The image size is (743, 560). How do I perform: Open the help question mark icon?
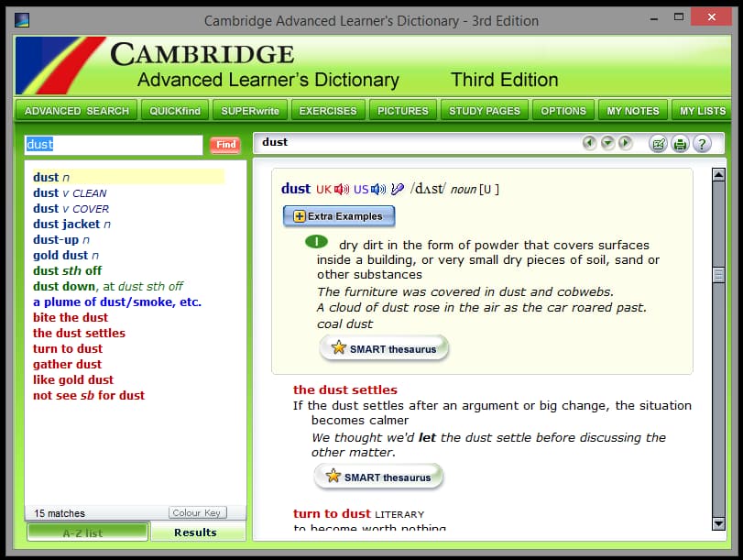702,144
